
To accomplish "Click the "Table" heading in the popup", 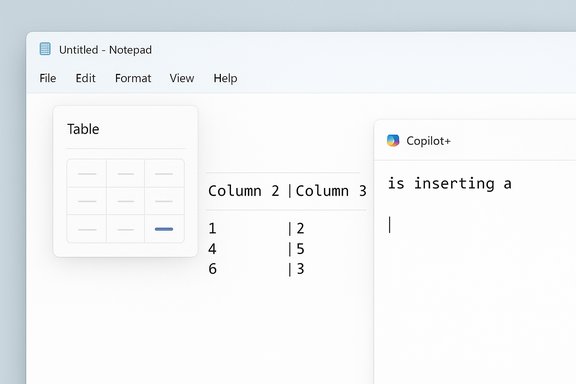I will point(83,129).
